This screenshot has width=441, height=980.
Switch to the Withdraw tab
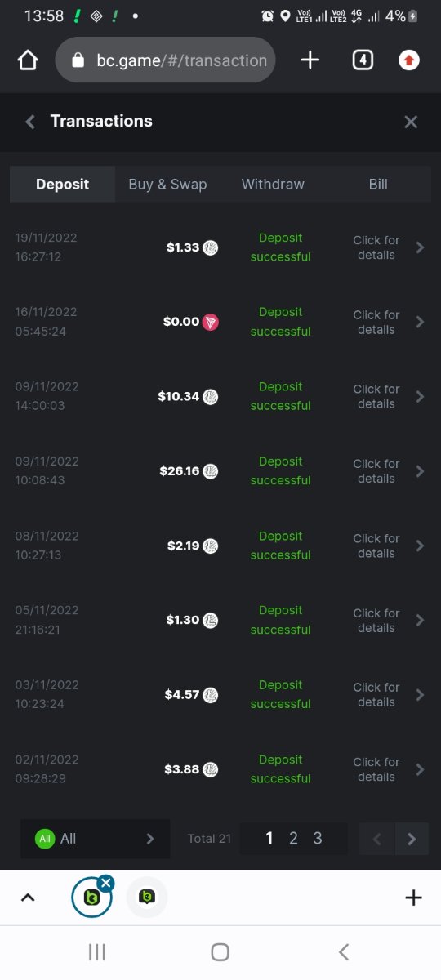click(273, 185)
